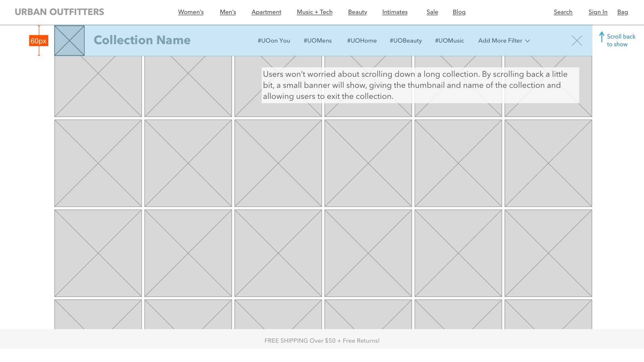The width and height of the screenshot is (644, 362).
Task: Open the Men's menu
Action: [x=228, y=12]
